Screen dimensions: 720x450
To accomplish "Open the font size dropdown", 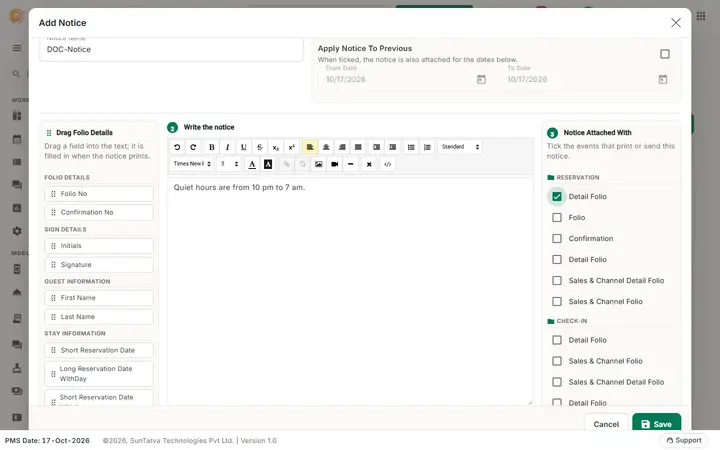I will point(229,164).
